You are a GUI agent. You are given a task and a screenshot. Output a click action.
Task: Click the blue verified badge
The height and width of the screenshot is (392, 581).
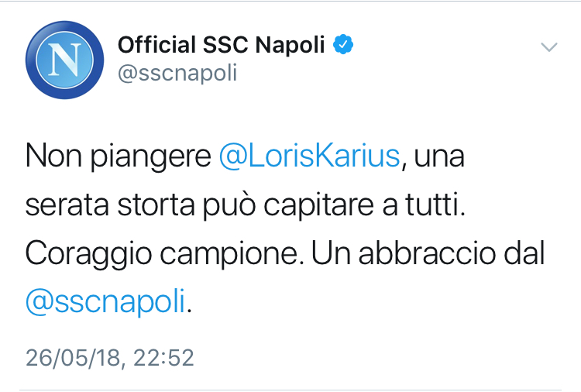pos(342,45)
